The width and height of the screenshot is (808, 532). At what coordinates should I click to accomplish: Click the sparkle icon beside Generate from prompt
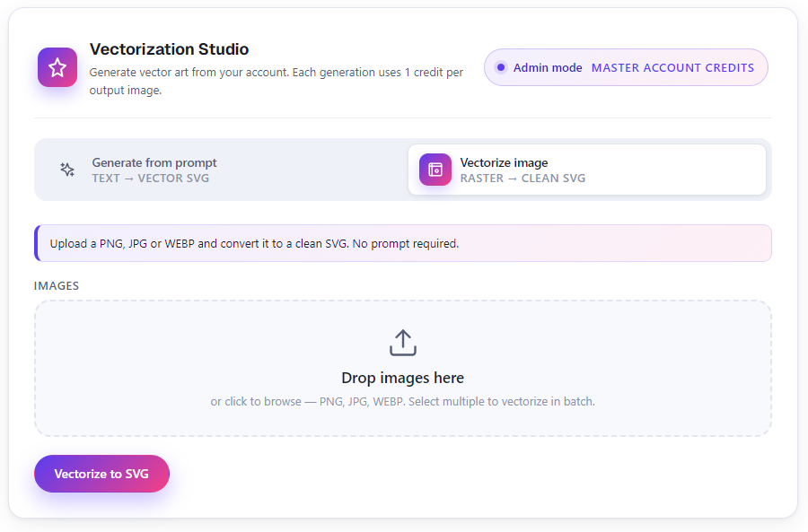coord(67,170)
